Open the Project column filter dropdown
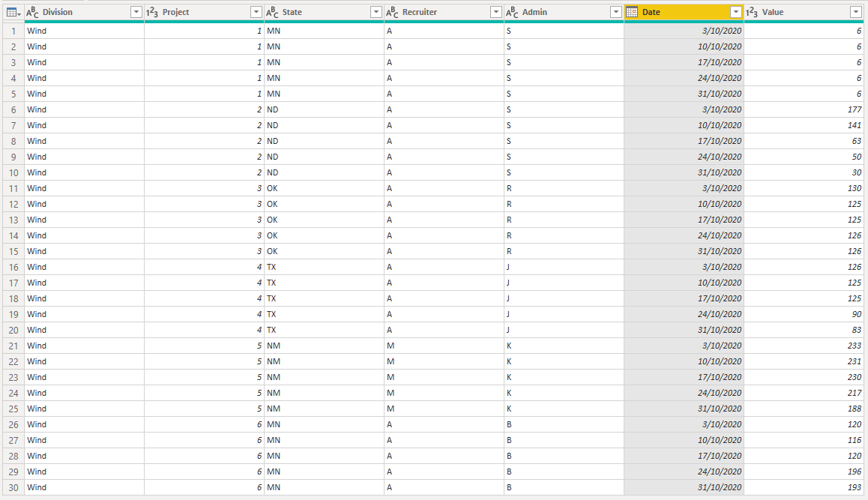 [256, 12]
